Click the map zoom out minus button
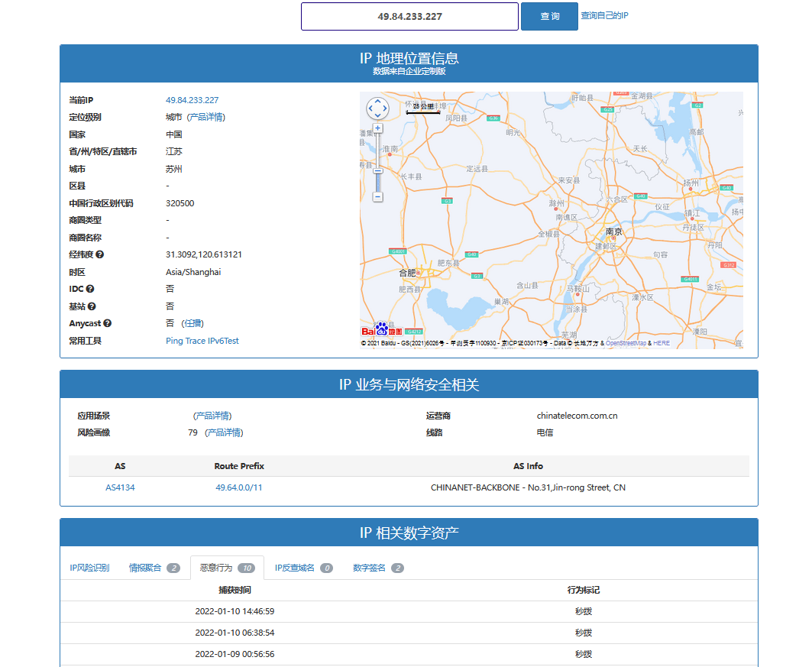 tap(377, 196)
